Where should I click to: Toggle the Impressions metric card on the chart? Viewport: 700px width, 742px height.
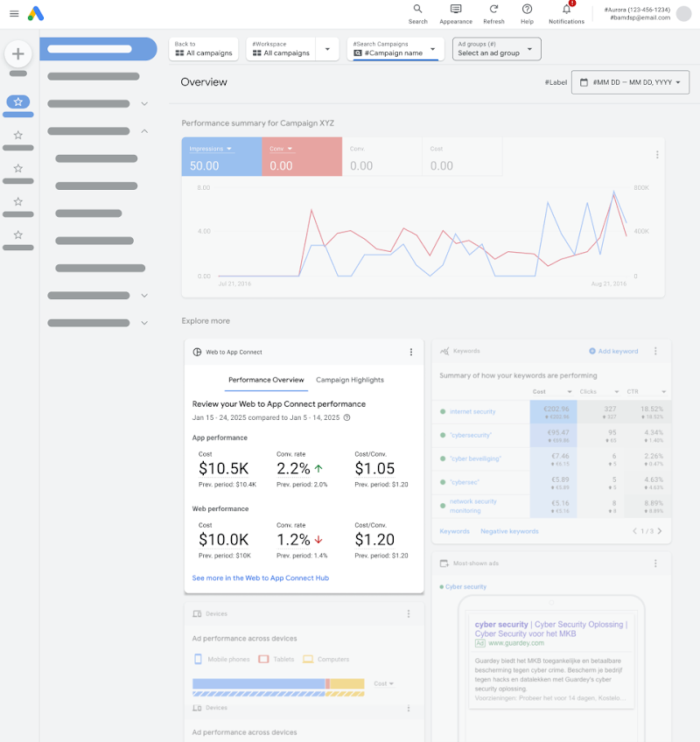point(218,156)
